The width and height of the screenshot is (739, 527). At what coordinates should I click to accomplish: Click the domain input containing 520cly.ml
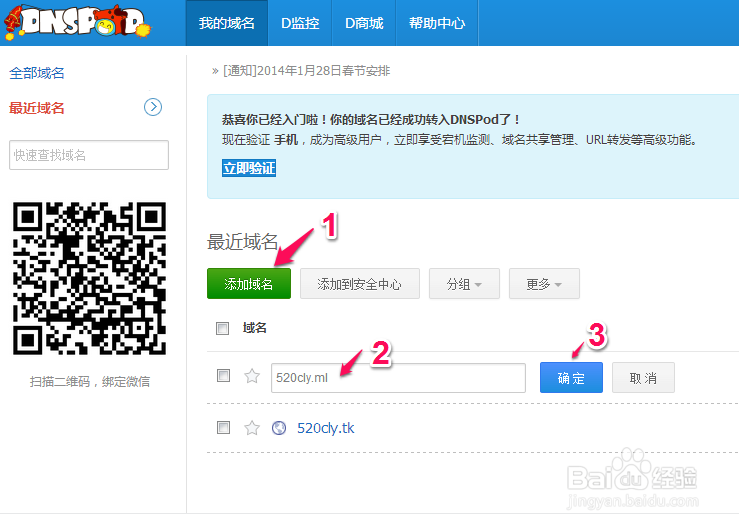point(398,378)
